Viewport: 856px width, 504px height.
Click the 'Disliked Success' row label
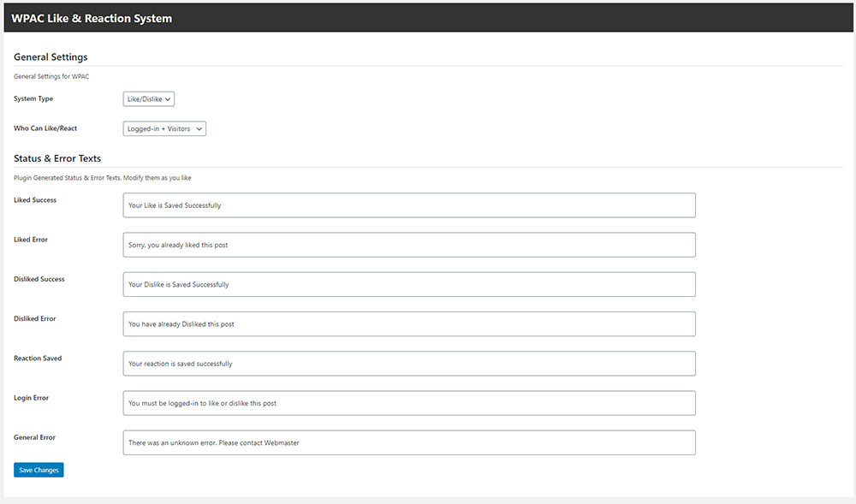pos(39,279)
